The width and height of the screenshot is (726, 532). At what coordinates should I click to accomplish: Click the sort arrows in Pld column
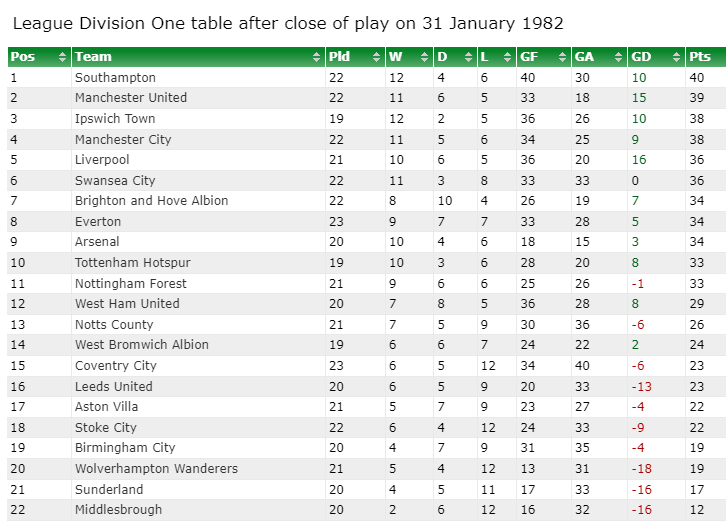376,57
